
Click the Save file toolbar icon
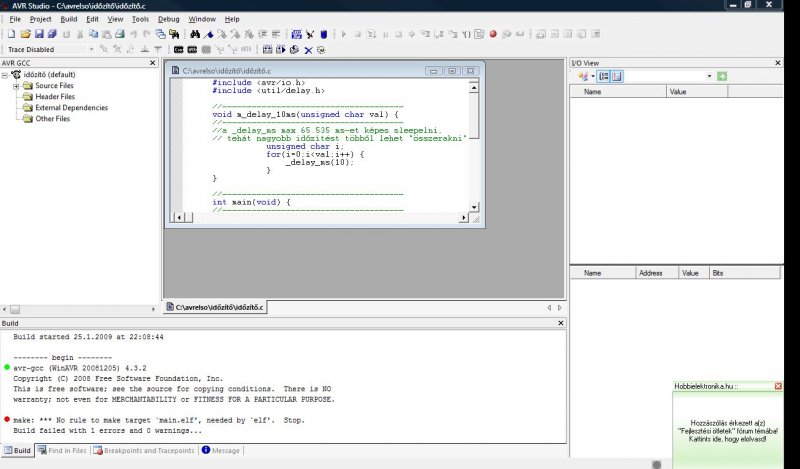[x=38, y=34]
